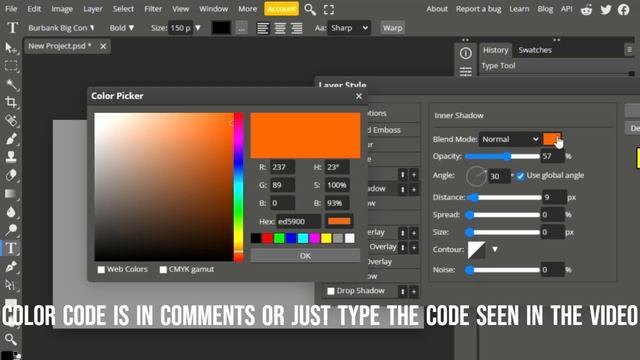
Task: Uncheck Use global angle
Action: pos(520,176)
